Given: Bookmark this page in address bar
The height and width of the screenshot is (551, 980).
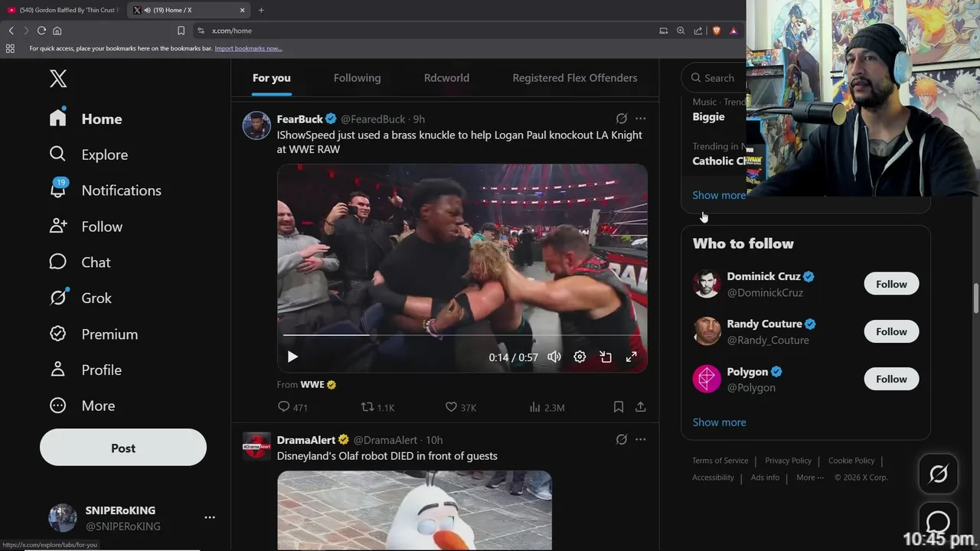Looking at the screenshot, I should 181,31.
